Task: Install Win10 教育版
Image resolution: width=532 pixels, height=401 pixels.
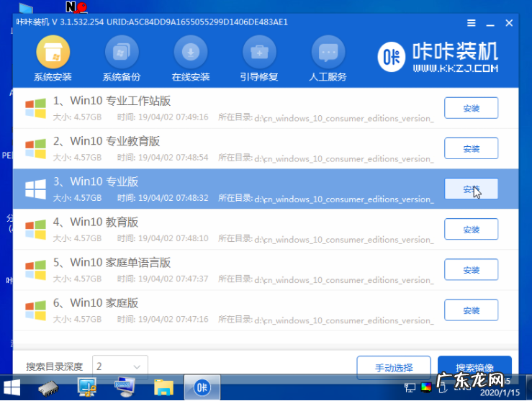Action: (472, 230)
